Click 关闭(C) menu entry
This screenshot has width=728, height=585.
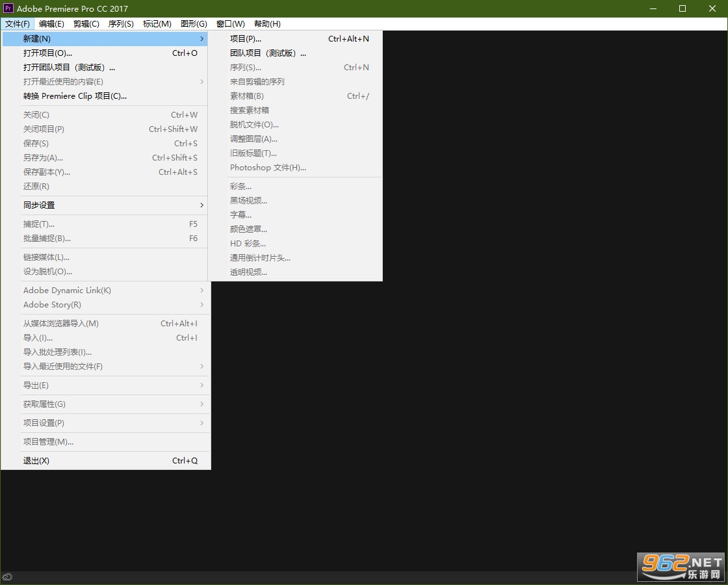(x=105, y=114)
